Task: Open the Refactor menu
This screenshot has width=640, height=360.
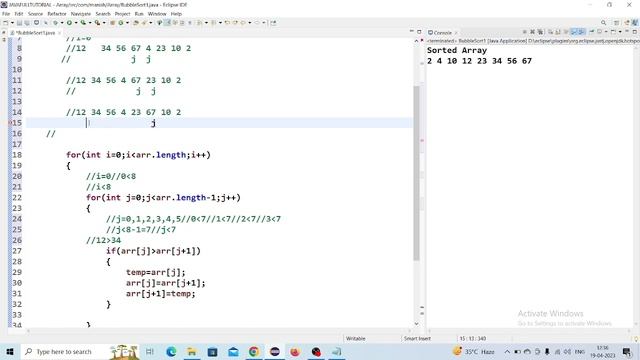Action: click(x=57, y=14)
